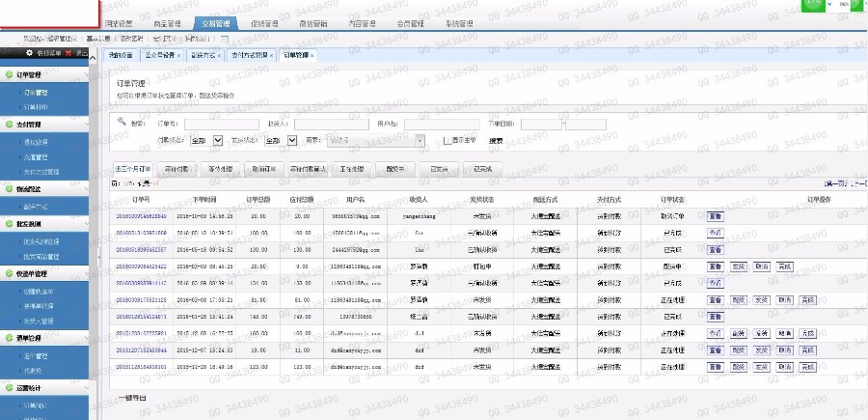Screen dimensions: 868x420
Task: Select the 等待付款 order filter tab
Action: [176, 169]
